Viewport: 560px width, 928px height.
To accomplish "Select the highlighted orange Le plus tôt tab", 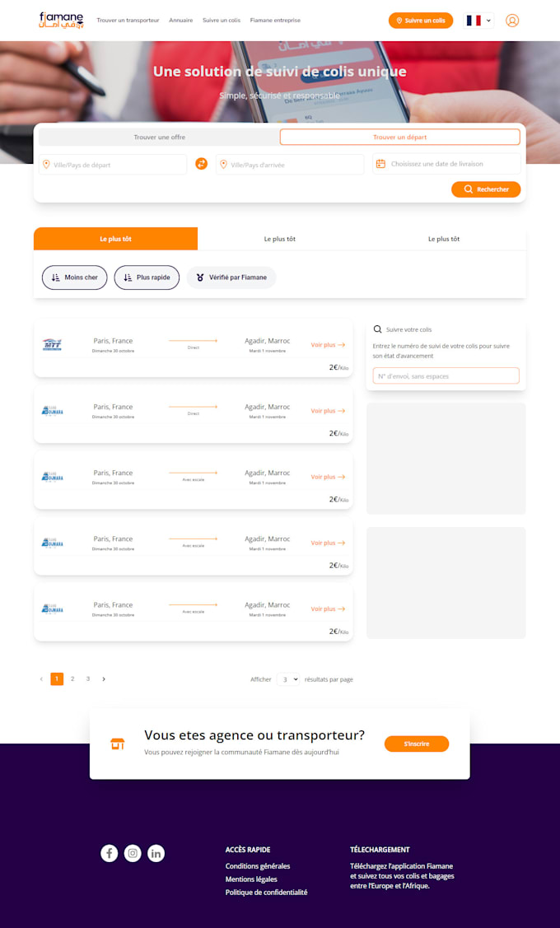I will 115,239.
